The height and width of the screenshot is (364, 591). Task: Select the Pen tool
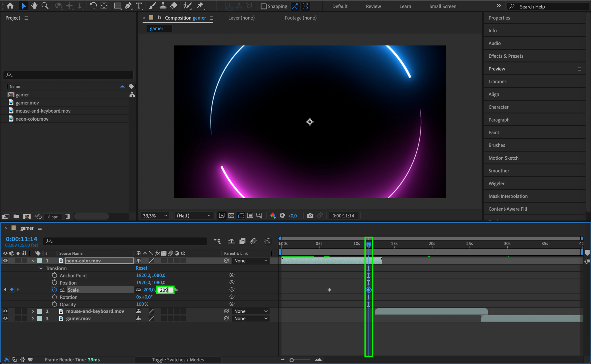tap(128, 5)
